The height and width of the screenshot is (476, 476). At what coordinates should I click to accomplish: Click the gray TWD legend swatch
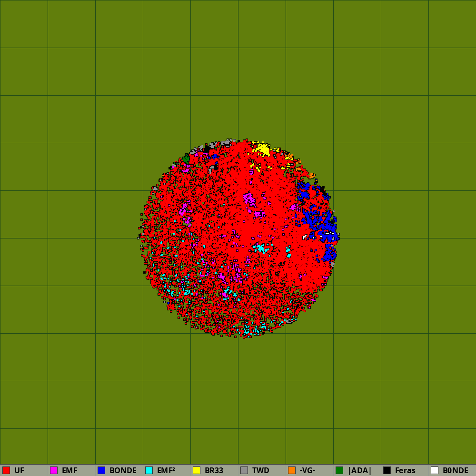[x=244, y=470]
